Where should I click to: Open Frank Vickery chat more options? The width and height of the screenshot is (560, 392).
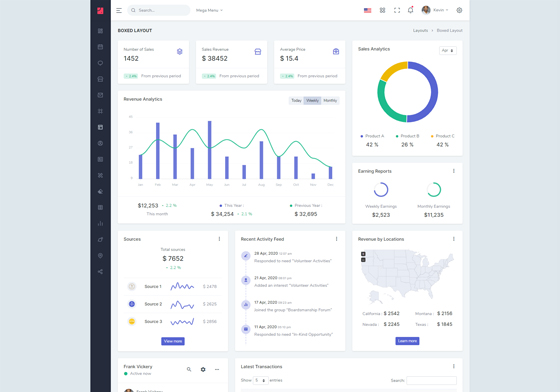[x=217, y=370]
